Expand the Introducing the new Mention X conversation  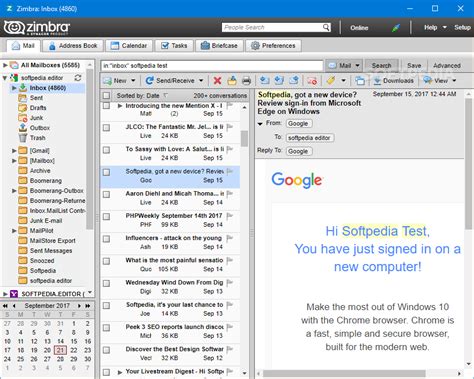[120, 106]
